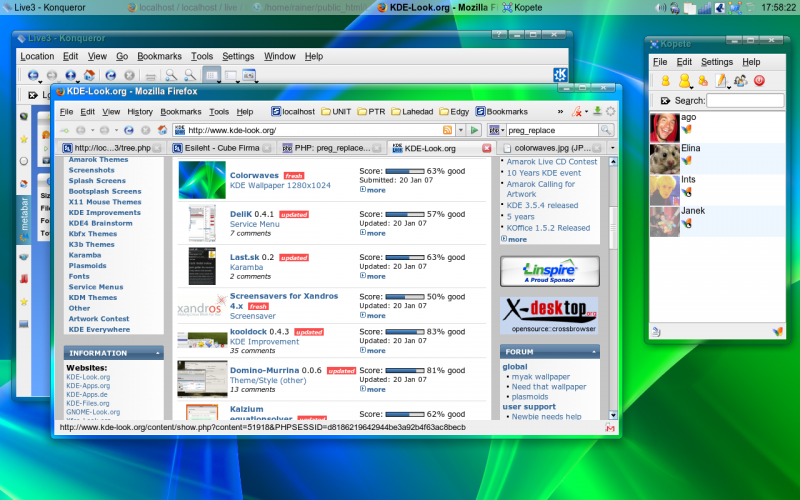Viewport: 800px width, 500px height.
Task: Open the Firefox Back button history dropdown
Action: click(x=92, y=130)
